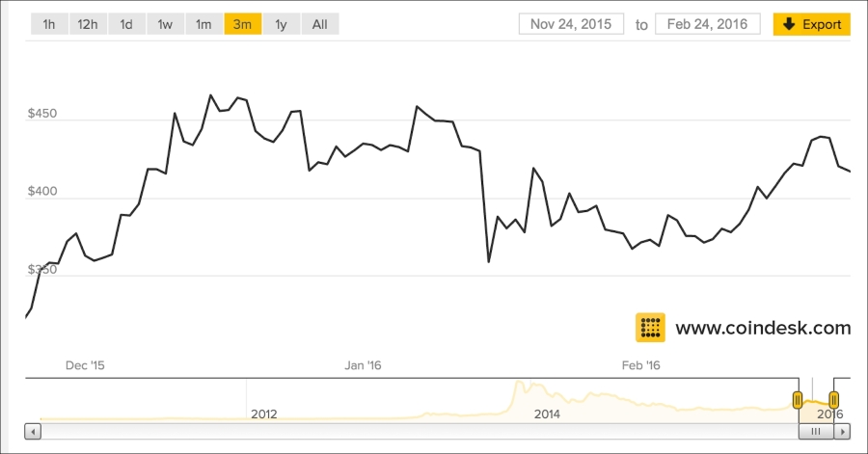Choose the 1m time range

pos(203,24)
